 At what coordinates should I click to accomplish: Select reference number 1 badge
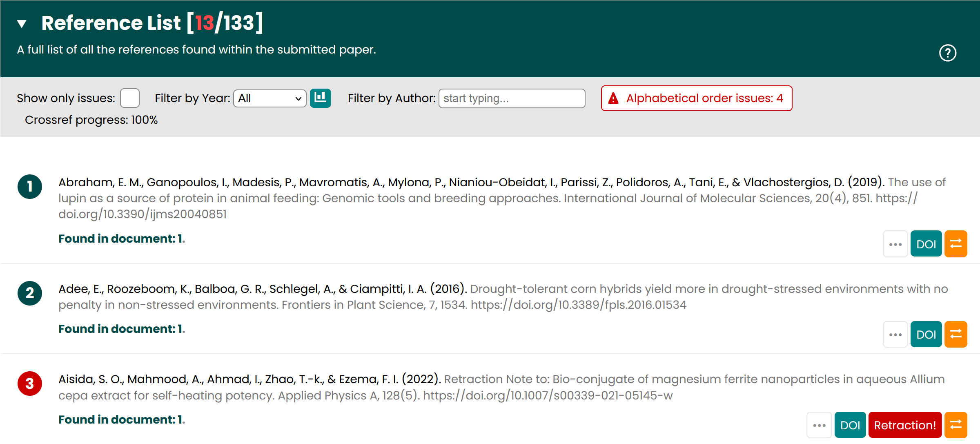click(x=30, y=187)
